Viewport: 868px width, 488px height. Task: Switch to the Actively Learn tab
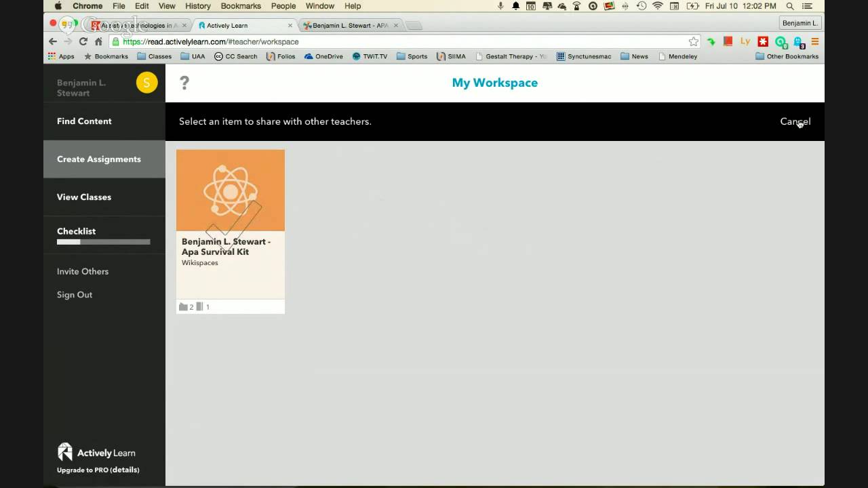click(x=244, y=25)
